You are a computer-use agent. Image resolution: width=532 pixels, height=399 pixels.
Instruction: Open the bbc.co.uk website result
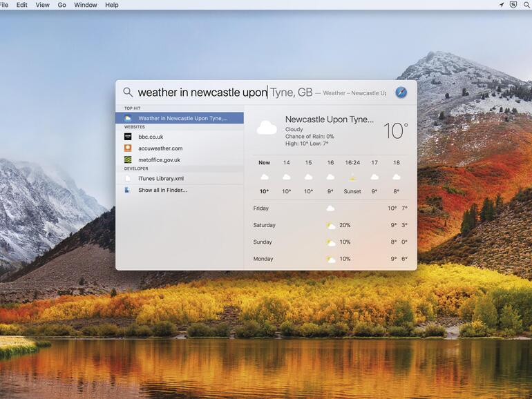coord(151,137)
